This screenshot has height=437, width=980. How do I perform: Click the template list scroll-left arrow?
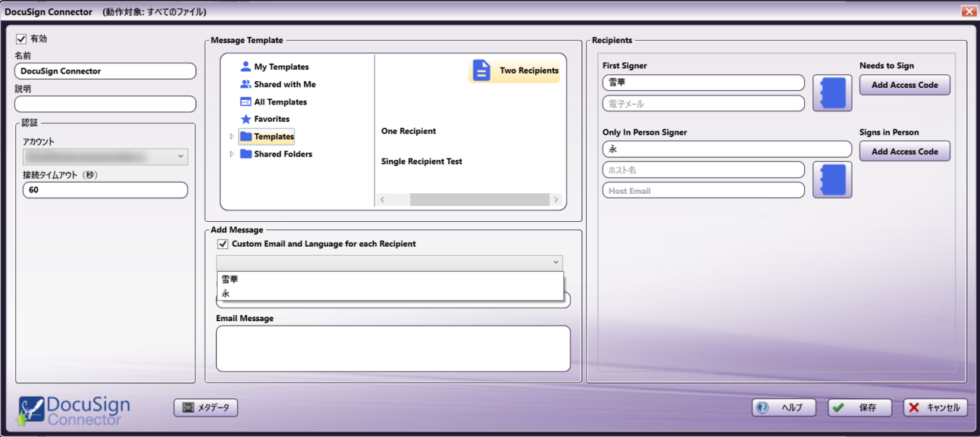click(382, 200)
